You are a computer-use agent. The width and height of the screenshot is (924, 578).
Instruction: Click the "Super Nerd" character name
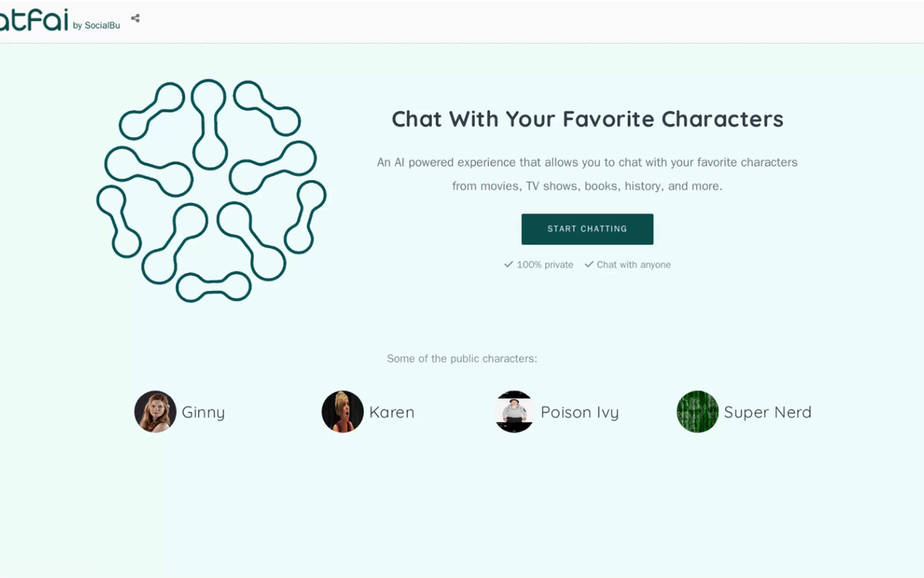click(767, 412)
